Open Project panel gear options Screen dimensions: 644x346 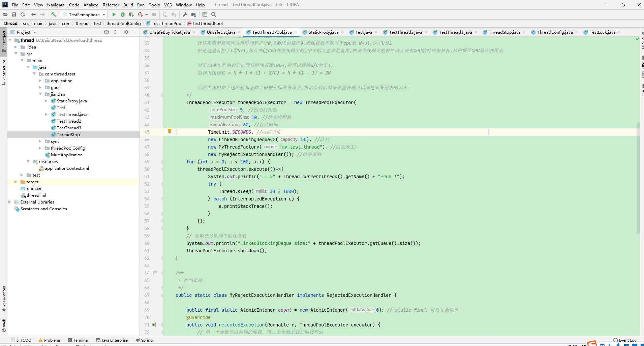126,32
